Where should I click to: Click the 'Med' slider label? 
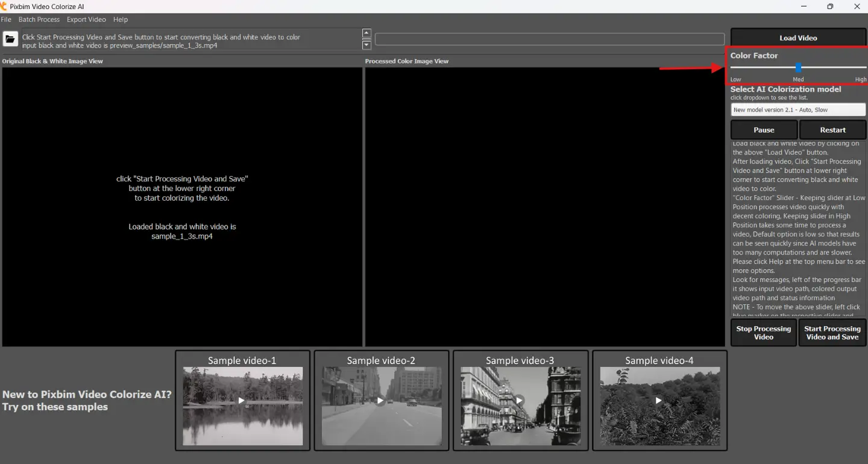798,80
